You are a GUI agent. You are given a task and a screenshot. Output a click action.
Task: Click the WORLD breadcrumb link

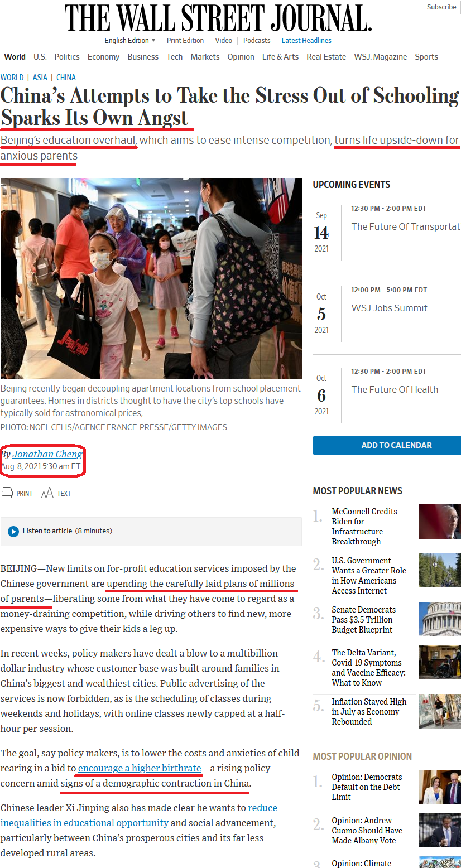pos(12,78)
